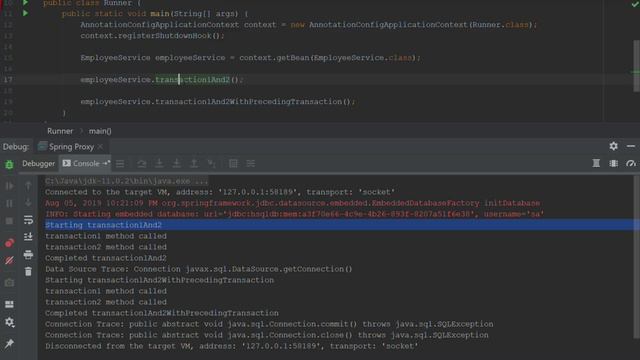Click 'Disconnected from the target VM' line
Image resolution: width=640 pixels, height=360 pixels.
[x=231, y=346]
